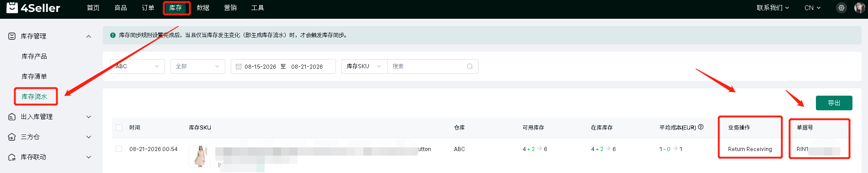The width and height of the screenshot is (868, 173).
Task: Click the 库存管理 sidebar icon
Action: pos(12,36)
